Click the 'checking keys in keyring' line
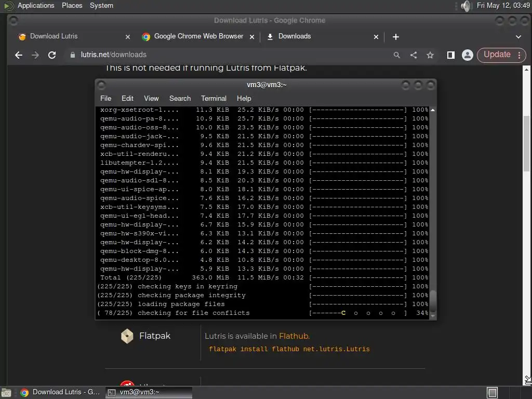The image size is (532, 399). pos(263,286)
